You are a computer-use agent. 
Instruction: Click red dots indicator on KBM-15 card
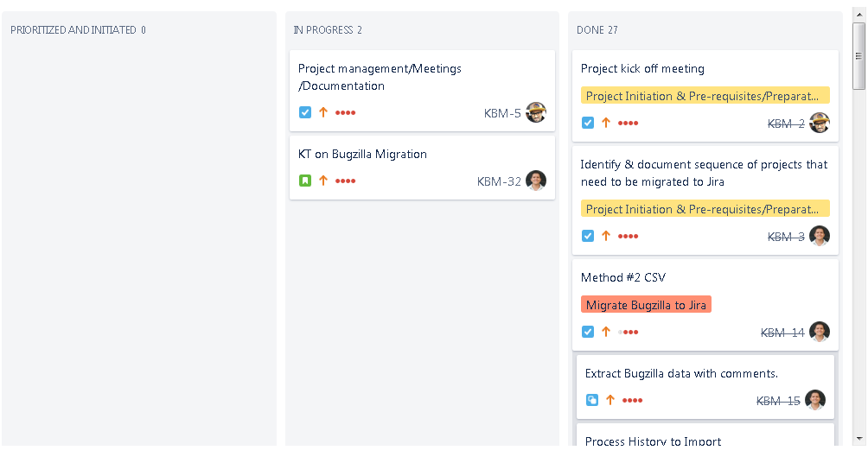pyautogui.click(x=633, y=401)
